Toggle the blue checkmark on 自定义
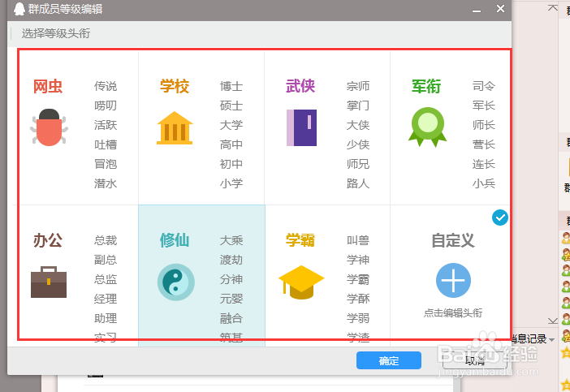Screen dimensions: 570x392 pyautogui.click(x=500, y=218)
